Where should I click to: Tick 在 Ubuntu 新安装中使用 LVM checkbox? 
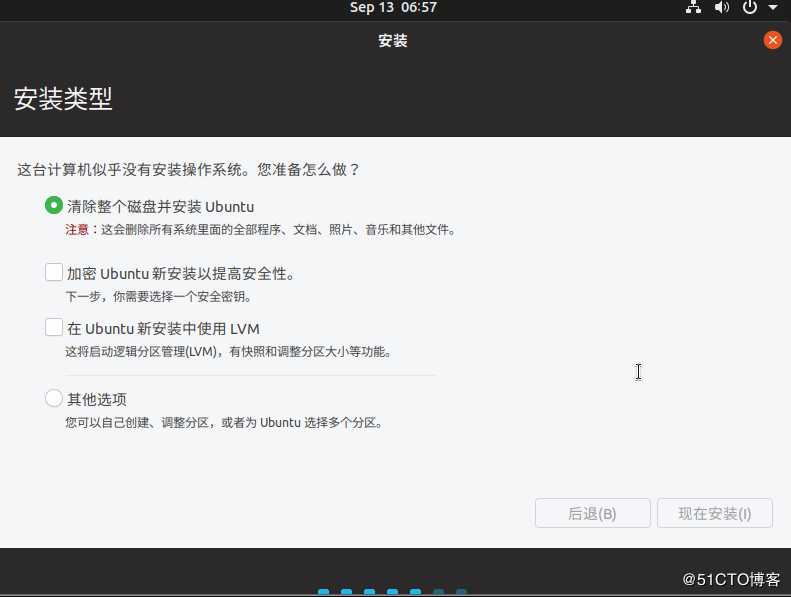[54, 327]
